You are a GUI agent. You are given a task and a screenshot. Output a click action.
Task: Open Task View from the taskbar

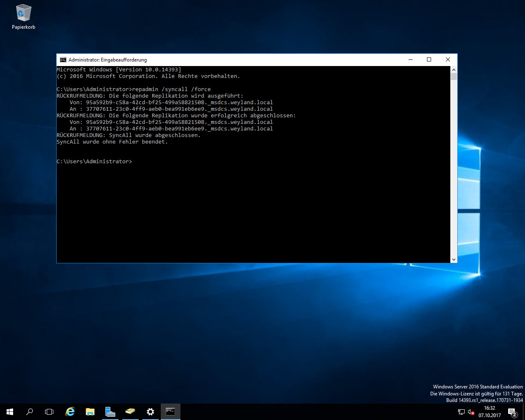click(x=49, y=411)
